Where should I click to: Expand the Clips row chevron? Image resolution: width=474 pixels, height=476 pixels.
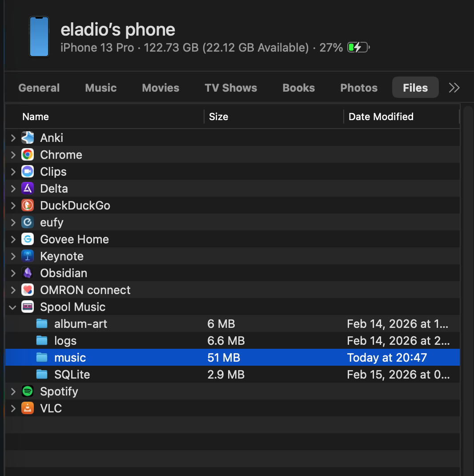pos(13,172)
